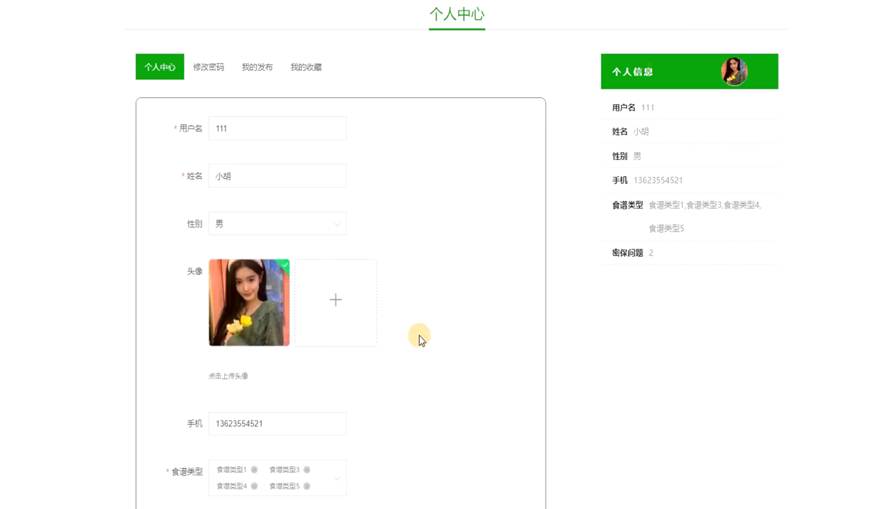Remove the 食谱类型5 tag
This screenshot has width=877, height=509.
[307, 486]
